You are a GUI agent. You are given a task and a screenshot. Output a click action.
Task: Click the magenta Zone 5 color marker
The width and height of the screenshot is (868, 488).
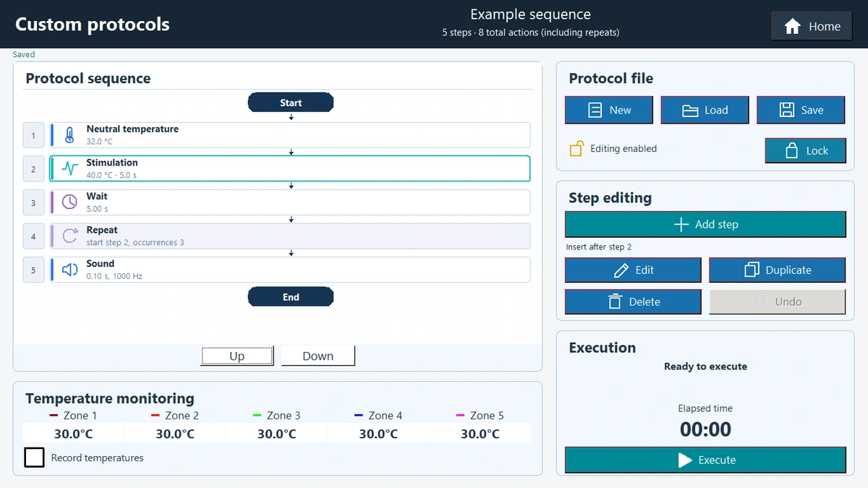pos(460,415)
